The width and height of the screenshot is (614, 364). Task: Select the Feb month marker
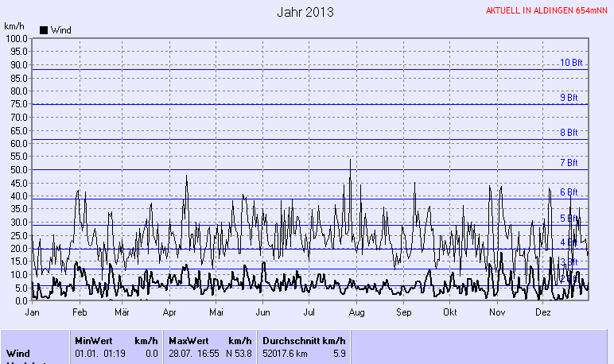79,312
